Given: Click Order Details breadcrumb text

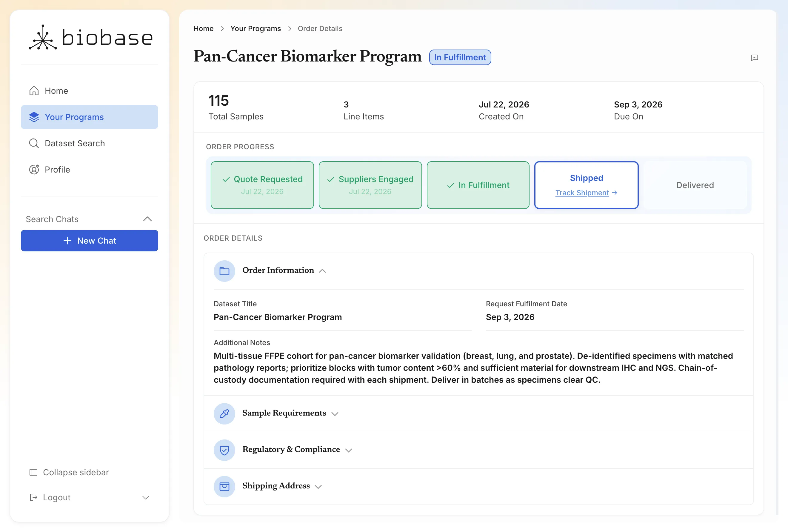Looking at the screenshot, I should (x=320, y=28).
